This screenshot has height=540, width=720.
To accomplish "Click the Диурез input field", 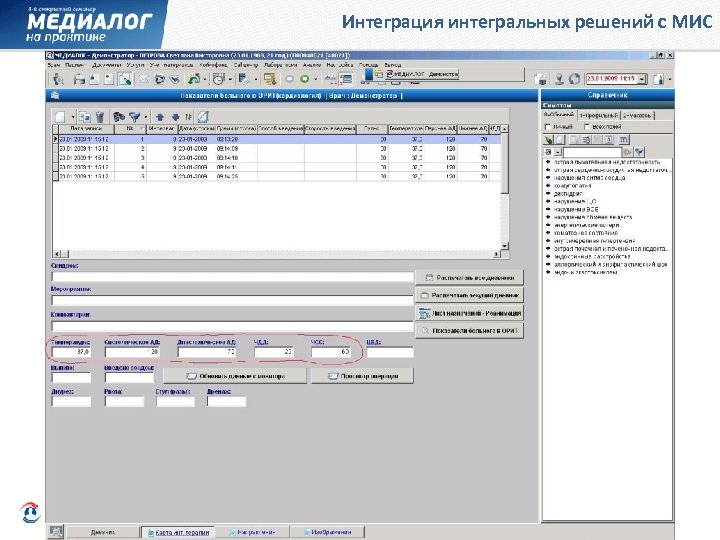I will [x=71, y=401].
